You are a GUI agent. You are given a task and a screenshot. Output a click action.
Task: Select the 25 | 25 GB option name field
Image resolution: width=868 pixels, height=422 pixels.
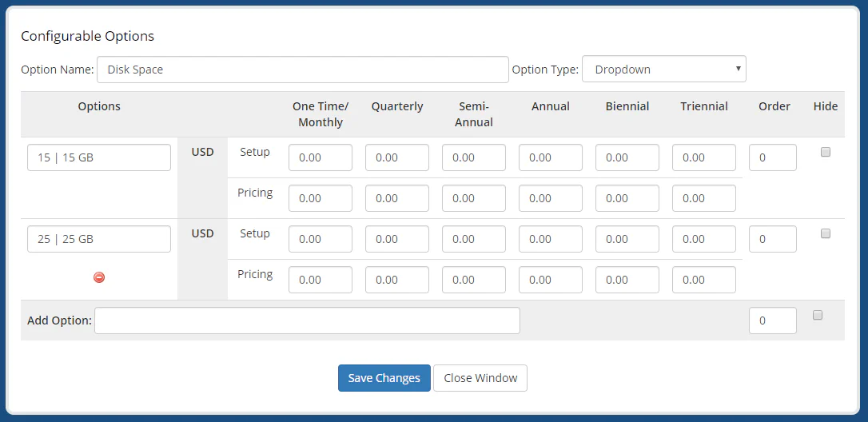pos(99,239)
